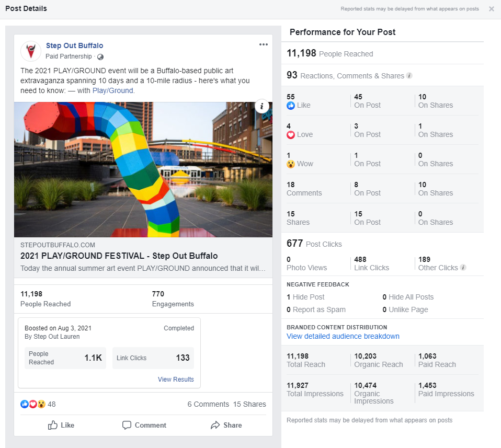The height and width of the screenshot is (448, 501).
Task: Close the Post Details dialog
Action: pos(492,9)
